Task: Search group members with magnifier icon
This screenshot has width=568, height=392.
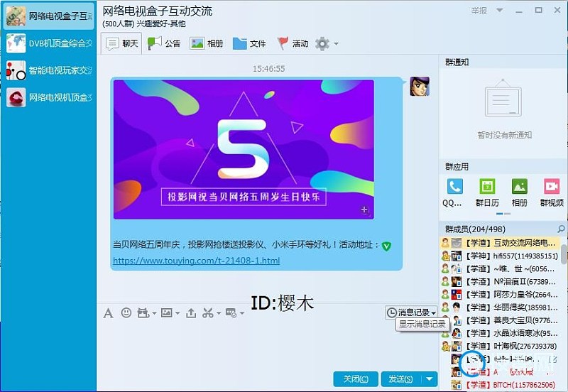Action: click(561, 229)
